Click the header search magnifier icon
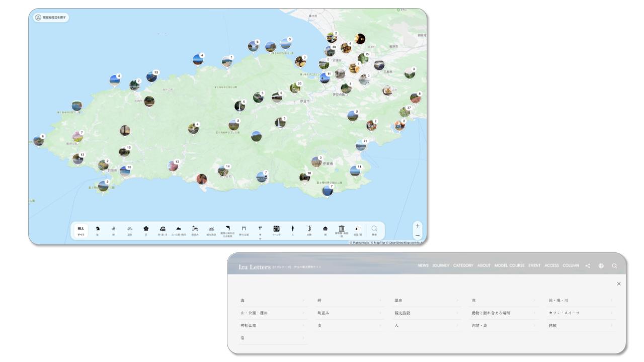This screenshot has height=362, width=644. tap(614, 265)
